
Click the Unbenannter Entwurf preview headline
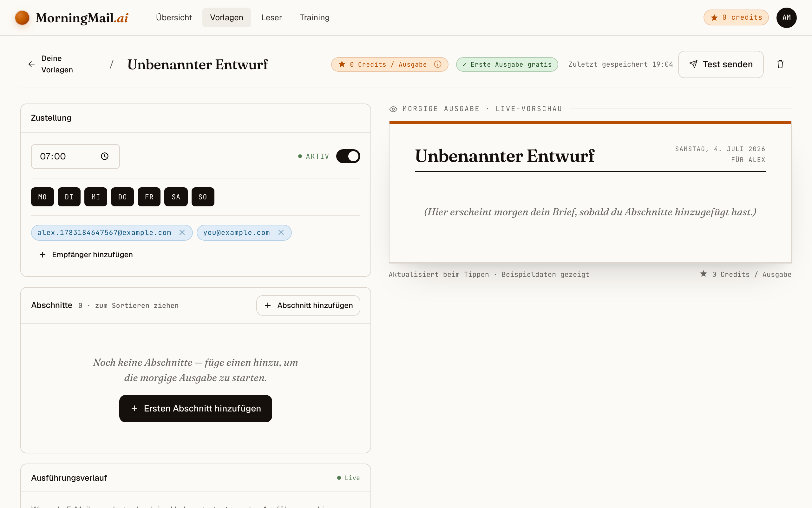click(504, 156)
